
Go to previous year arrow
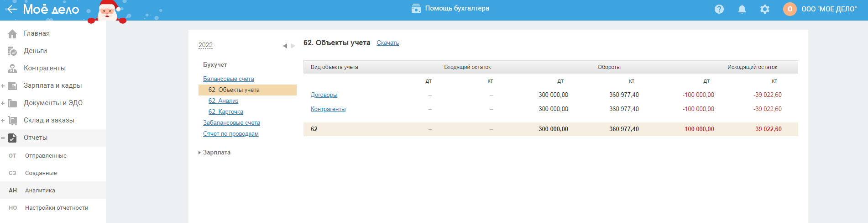pos(285,46)
